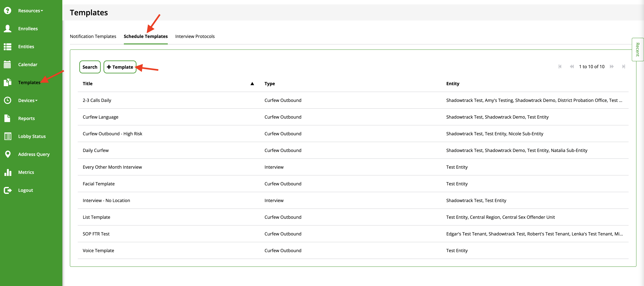Click Test Entity for Voice Template row
This screenshot has width=644, height=286.
click(x=457, y=250)
